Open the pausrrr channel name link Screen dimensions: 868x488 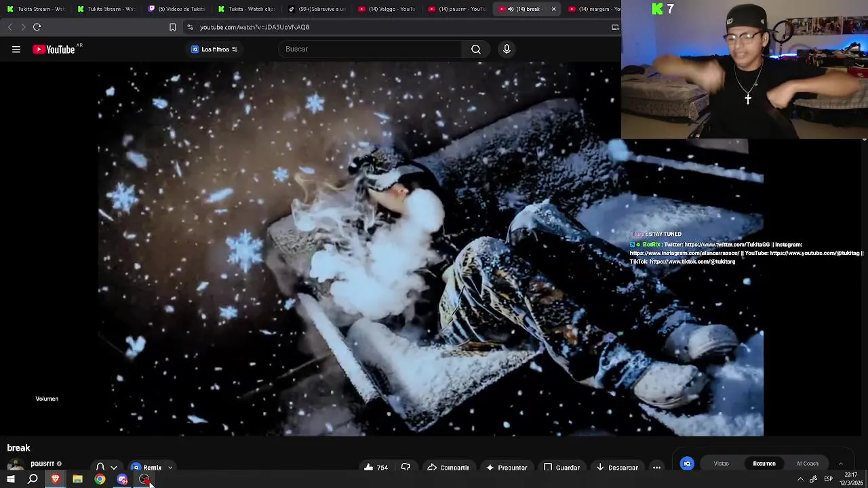tap(42, 464)
